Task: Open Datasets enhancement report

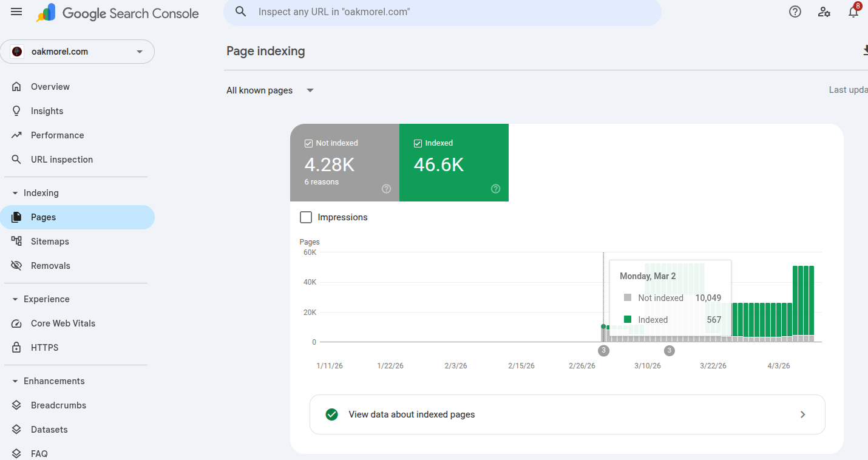Action: (77, 430)
